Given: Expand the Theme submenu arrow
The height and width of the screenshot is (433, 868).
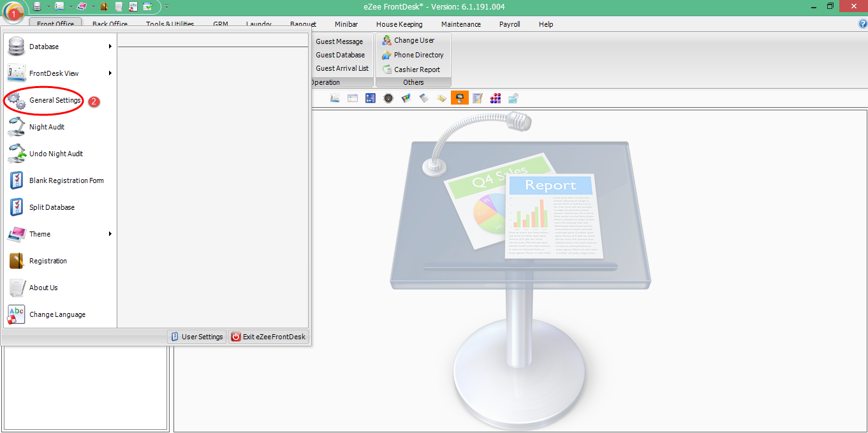Looking at the screenshot, I should [110, 233].
